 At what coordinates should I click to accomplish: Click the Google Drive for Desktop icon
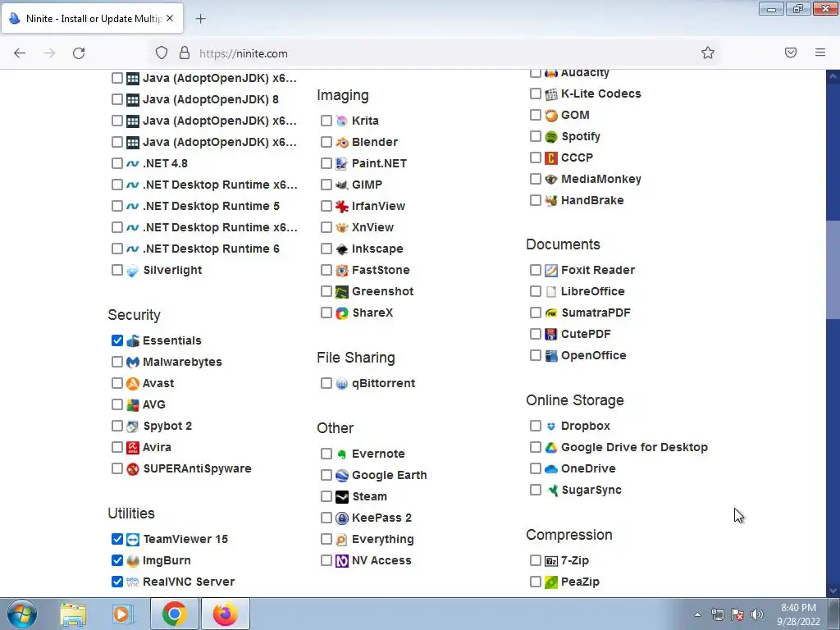click(x=551, y=447)
